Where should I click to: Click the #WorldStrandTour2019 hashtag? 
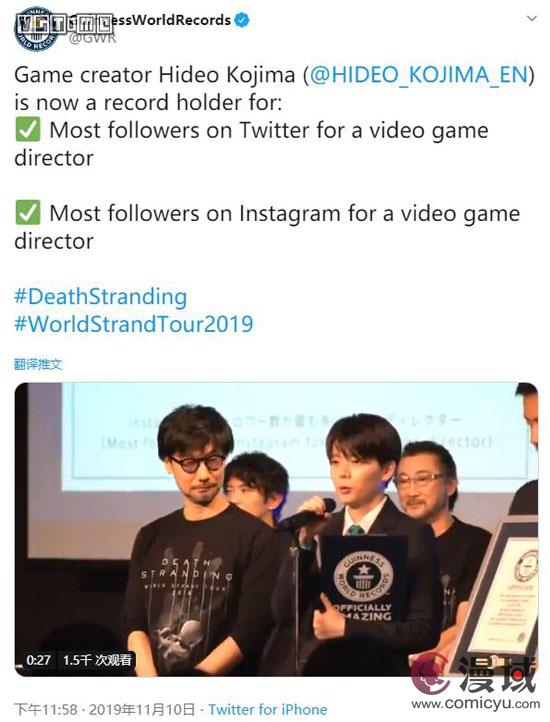134,324
